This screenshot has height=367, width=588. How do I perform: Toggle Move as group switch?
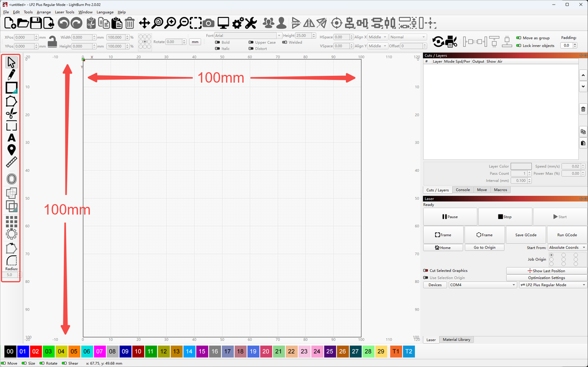point(519,38)
